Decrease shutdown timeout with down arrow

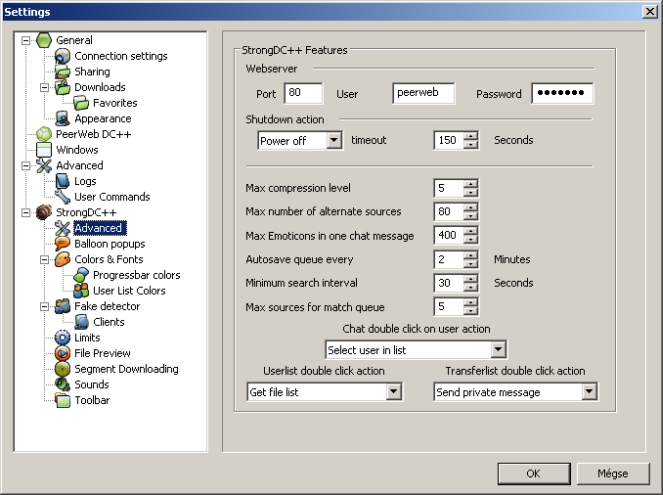click(471, 146)
